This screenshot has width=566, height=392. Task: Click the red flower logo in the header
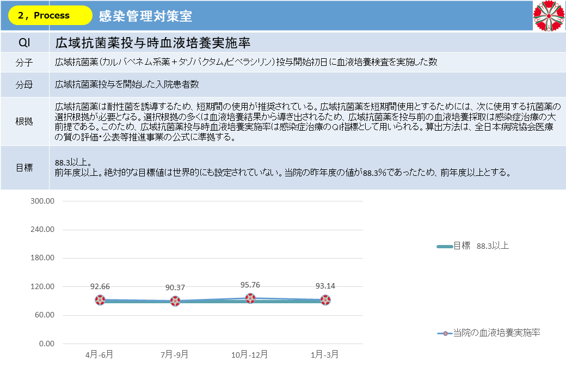(x=549, y=16)
